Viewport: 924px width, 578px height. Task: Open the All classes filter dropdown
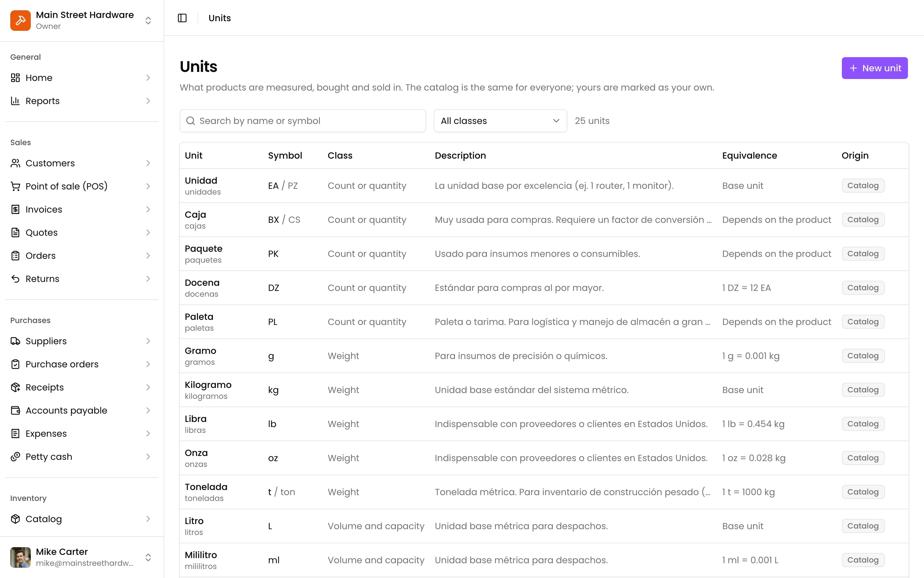click(500, 121)
